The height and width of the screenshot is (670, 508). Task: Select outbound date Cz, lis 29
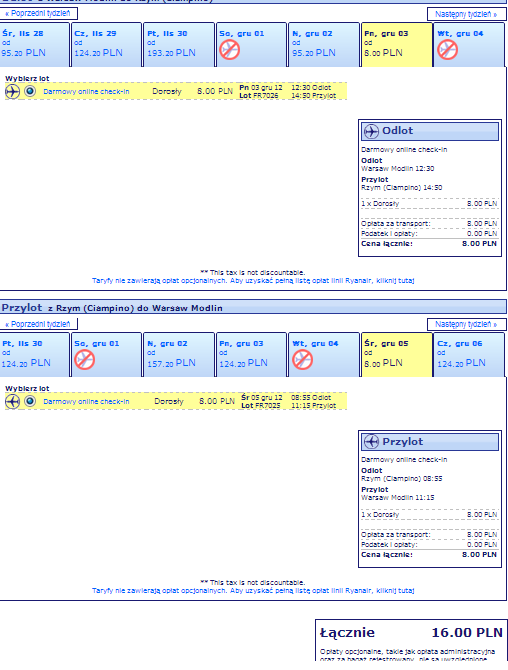[x=106, y=45]
